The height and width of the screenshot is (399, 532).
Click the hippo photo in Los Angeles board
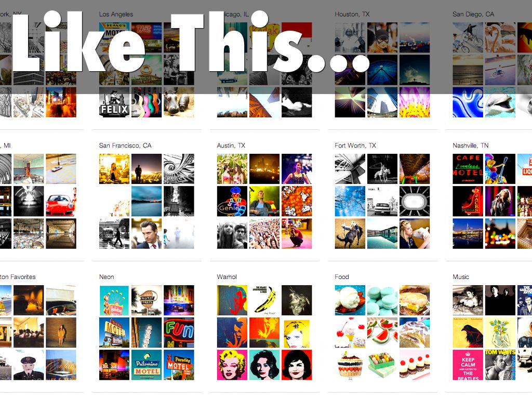179,102
